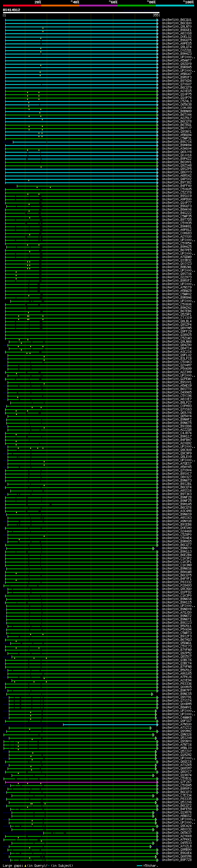Image resolution: width=197 pixels, height=868 pixels.
Task: Select hit UniRef100_A5AWT7
Action: tap(177, 60)
